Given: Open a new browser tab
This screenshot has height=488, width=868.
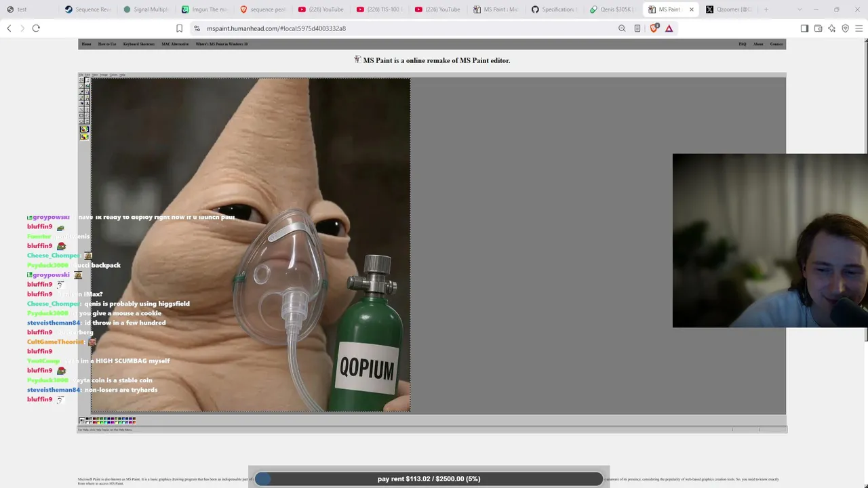Looking at the screenshot, I should coord(766,9).
